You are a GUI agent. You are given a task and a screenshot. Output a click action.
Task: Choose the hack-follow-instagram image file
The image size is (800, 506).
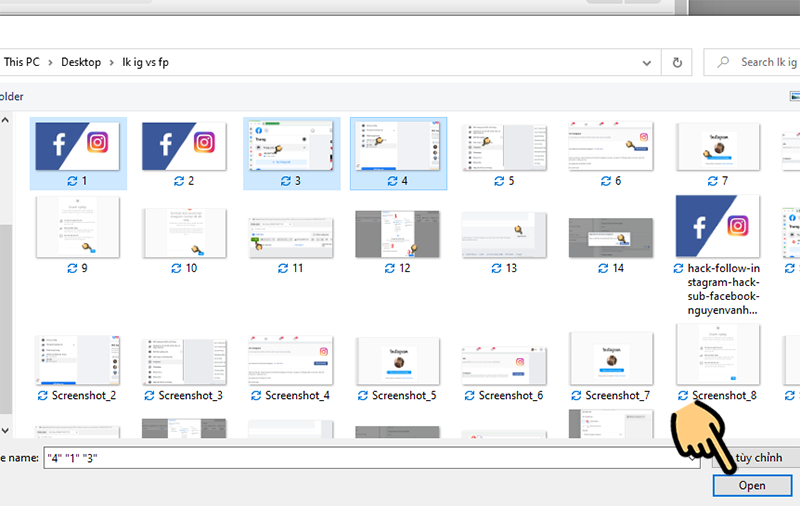pos(717,230)
